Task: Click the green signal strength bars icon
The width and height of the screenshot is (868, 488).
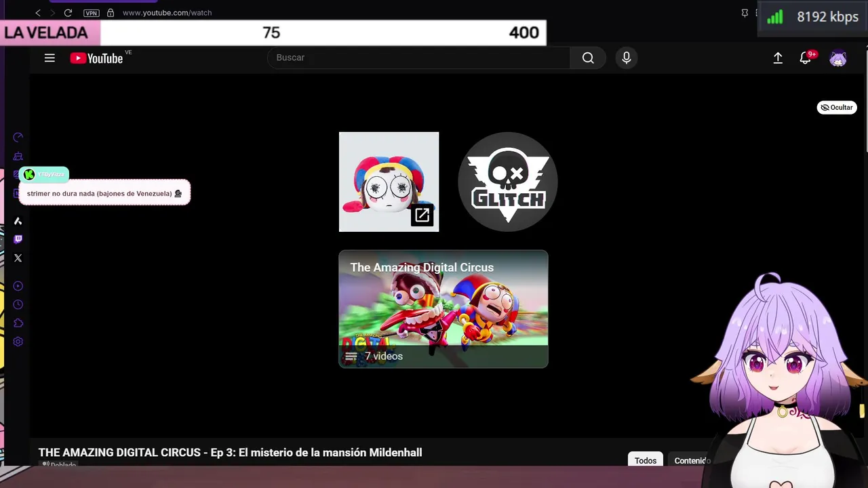Action: coord(775,17)
